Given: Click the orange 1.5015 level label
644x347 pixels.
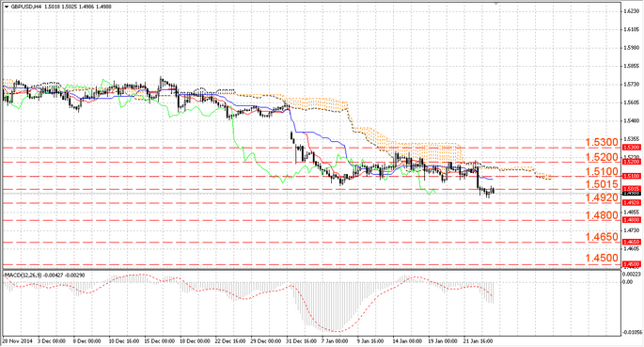Looking at the screenshot, I should pos(602,184).
